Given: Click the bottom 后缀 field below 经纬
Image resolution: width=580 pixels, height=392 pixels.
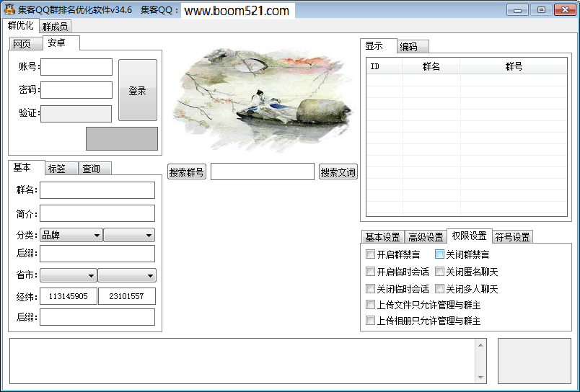Looking at the screenshot, I should coord(97,317).
